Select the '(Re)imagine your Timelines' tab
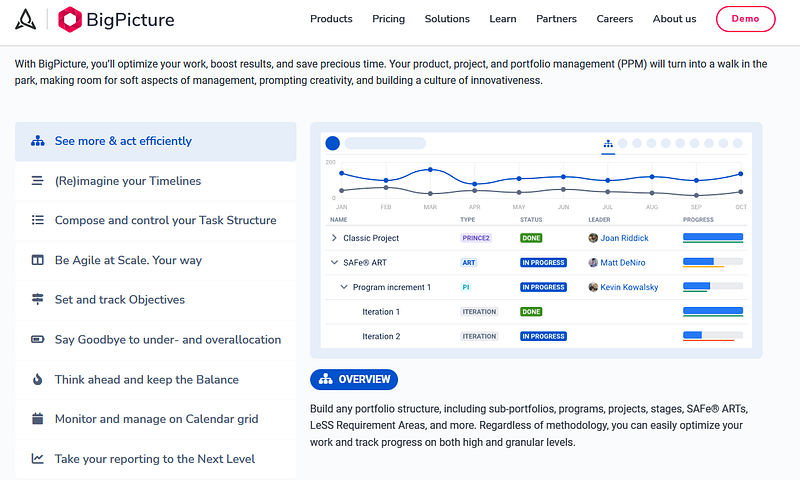Viewport: 800px width, 480px height. coord(128,181)
